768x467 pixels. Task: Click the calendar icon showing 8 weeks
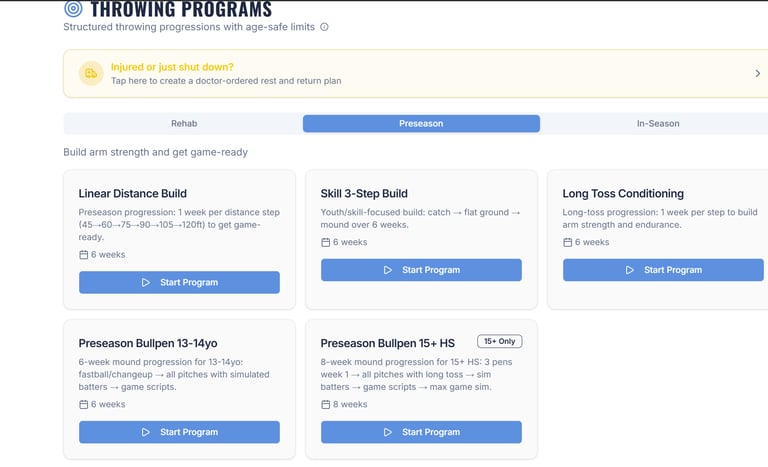click(326, 404)
